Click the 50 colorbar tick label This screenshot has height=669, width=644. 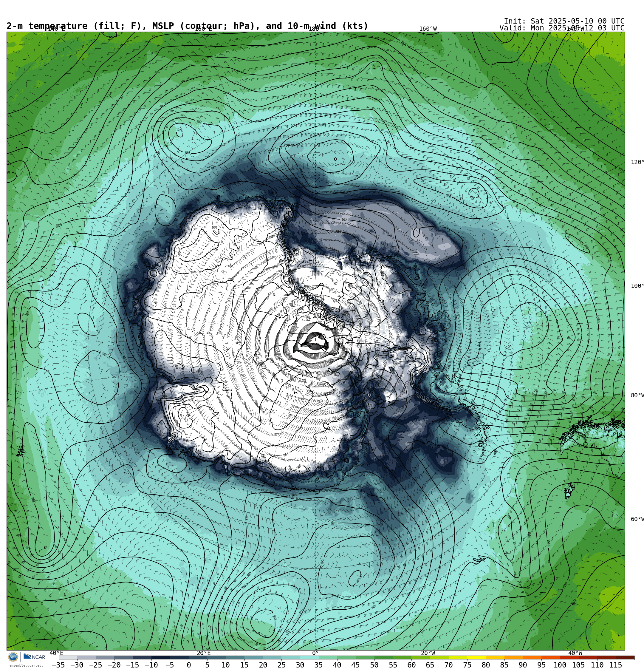tap(374, 665)
